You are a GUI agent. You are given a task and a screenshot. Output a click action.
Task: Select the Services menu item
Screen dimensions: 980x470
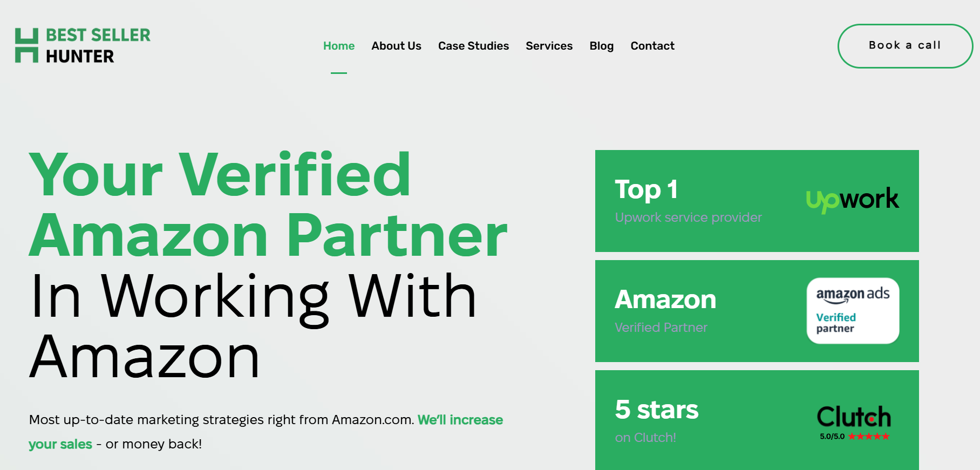point(549,46)
